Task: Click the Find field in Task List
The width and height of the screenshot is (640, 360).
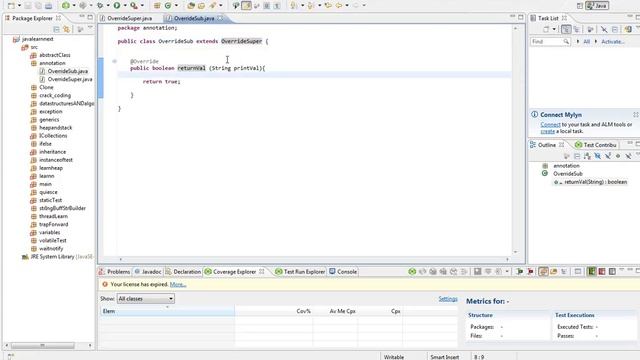Action: [x=550, y=42]
